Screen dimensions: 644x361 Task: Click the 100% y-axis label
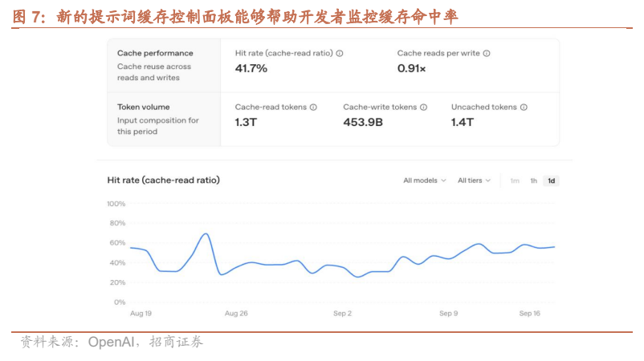[116, 204]
